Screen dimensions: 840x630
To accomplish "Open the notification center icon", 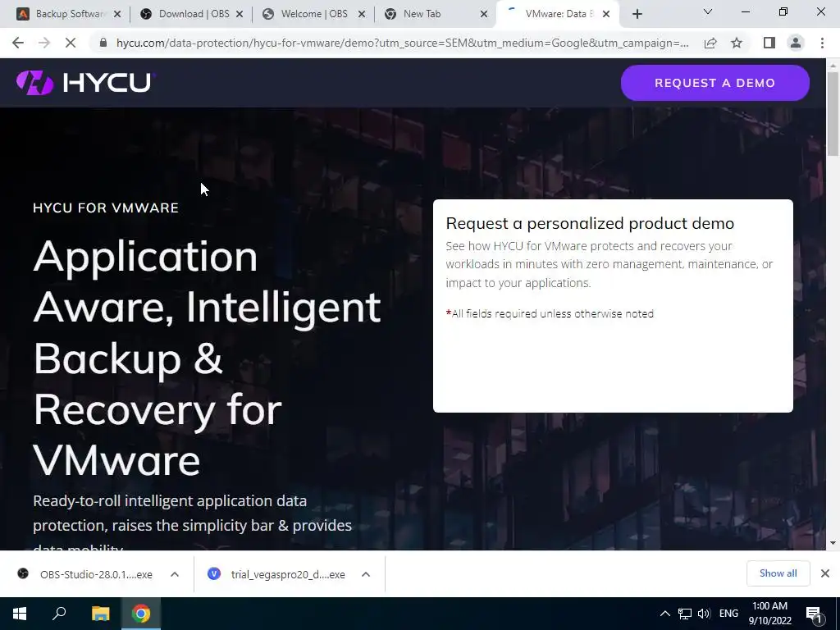I will (815, 614).
